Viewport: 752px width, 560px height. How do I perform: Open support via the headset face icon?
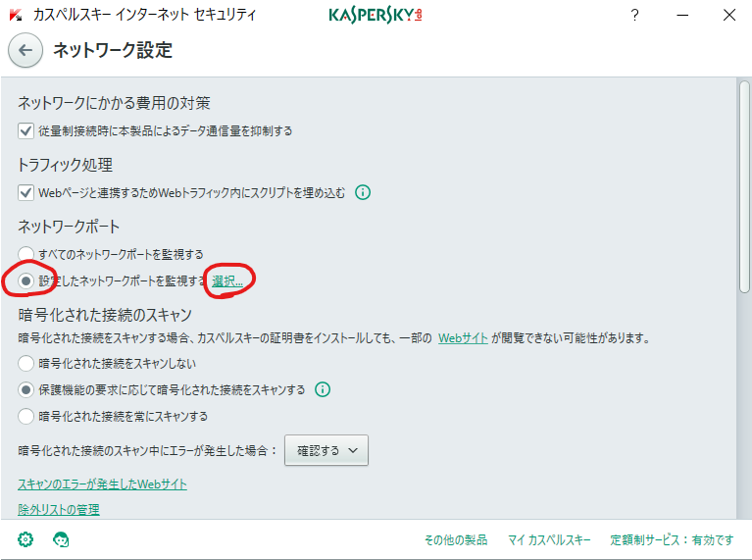click(61, 539)
